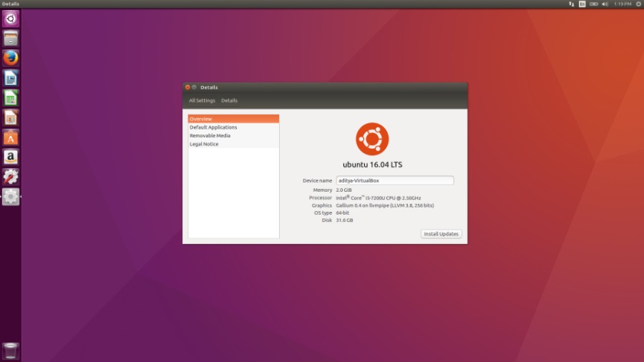Open the Trash in the launcher
The image size is (644, 362).
tap(11, 351)
